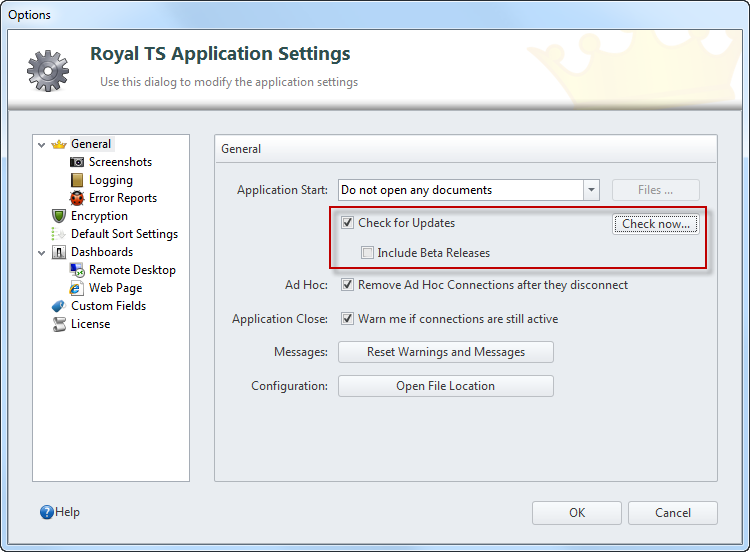750x552 pixels.
Task: Click the Remote Desktop monitor icon
Action: coord(78,270)
